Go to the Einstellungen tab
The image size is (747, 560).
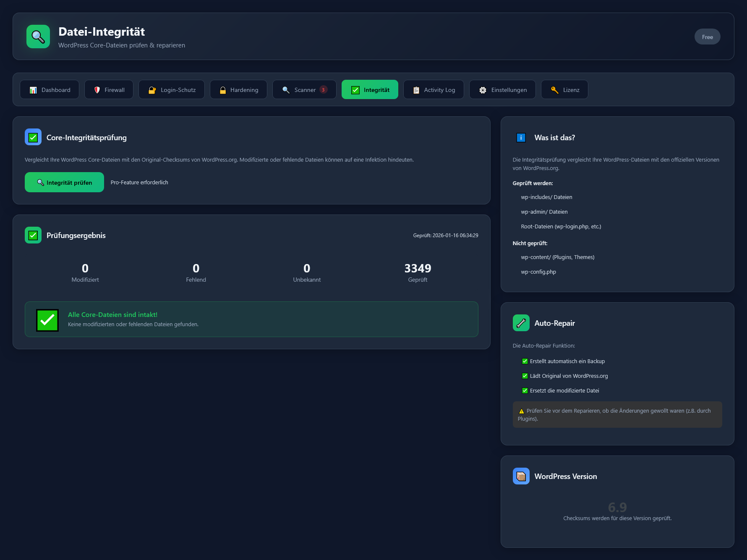point(502,90)
